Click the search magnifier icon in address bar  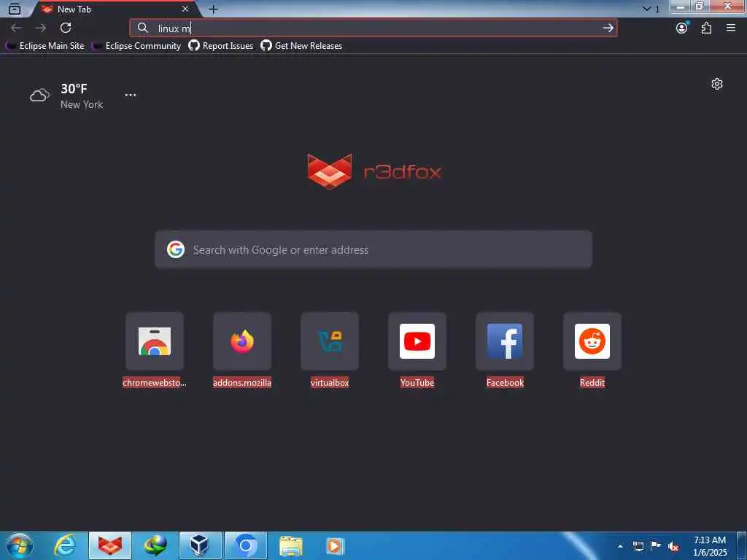point(142,28)
